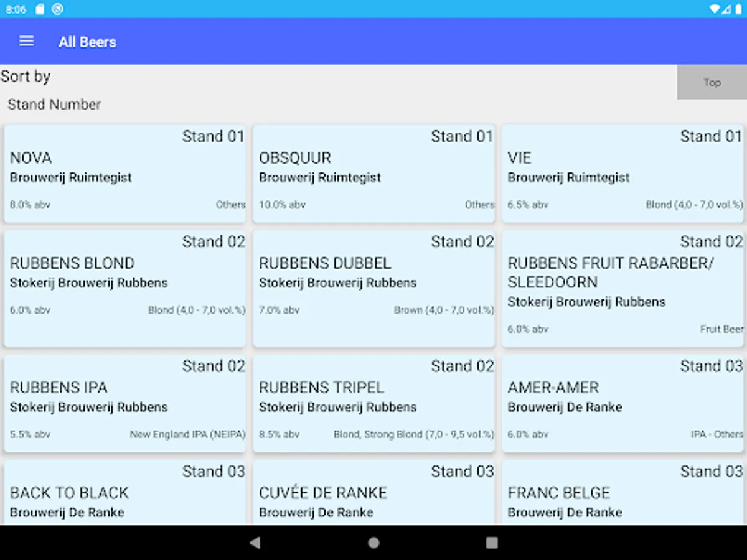This screenshot has width=747, height=560.
Task: Select the AMER-AMER beer
Action: [x=624, y=403]
